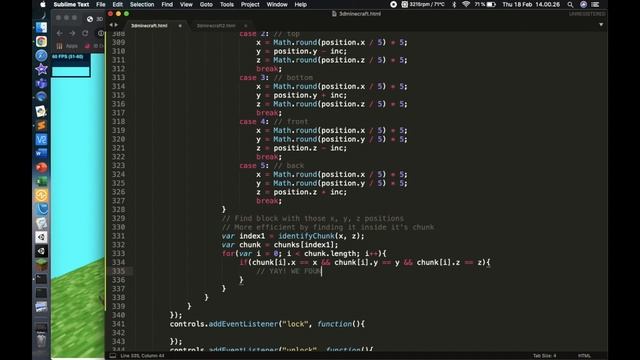Open Finder from the Dock

(x=41, y=27)
